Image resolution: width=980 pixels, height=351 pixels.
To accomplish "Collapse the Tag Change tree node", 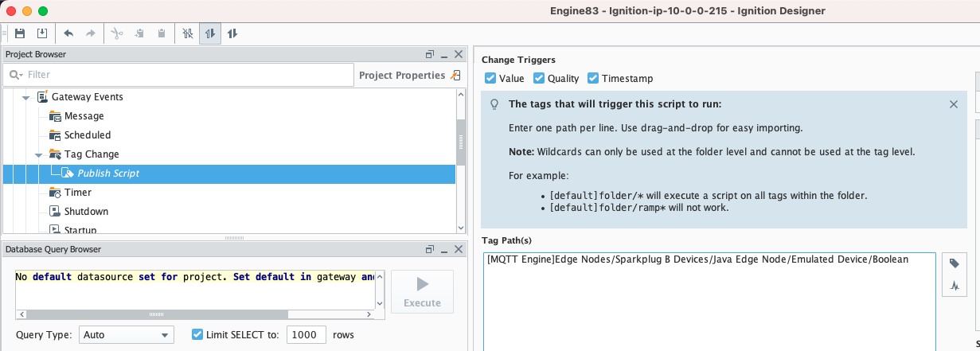I will [38, 154].
